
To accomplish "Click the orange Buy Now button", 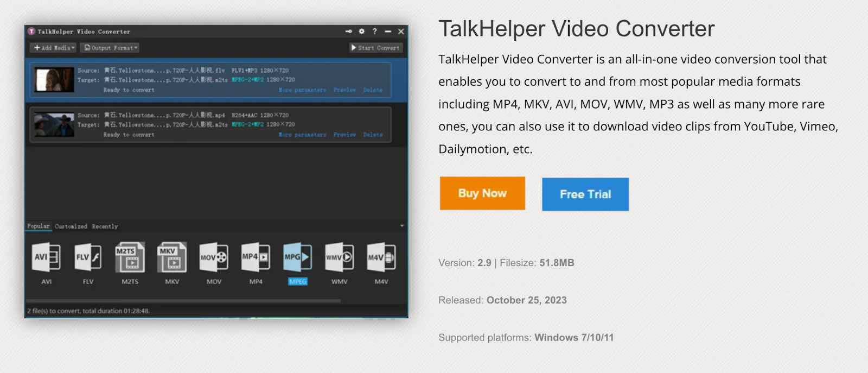I will coord(482,193).
